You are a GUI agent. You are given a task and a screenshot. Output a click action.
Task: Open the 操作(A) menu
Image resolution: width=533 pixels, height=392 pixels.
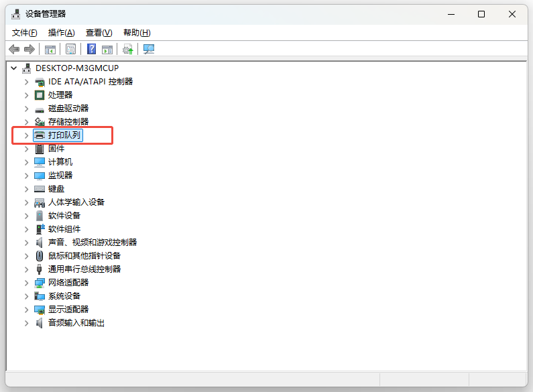(62, 33)
